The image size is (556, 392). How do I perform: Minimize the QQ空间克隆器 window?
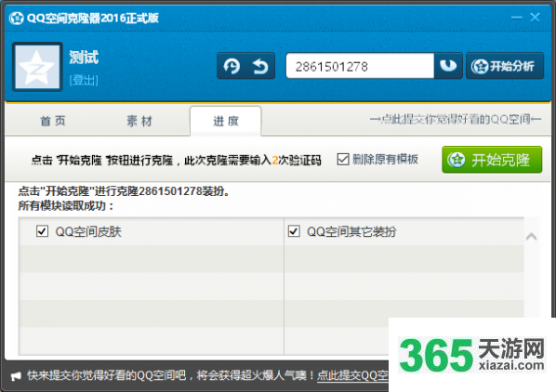pyautogui.click(x=517, y=18)
